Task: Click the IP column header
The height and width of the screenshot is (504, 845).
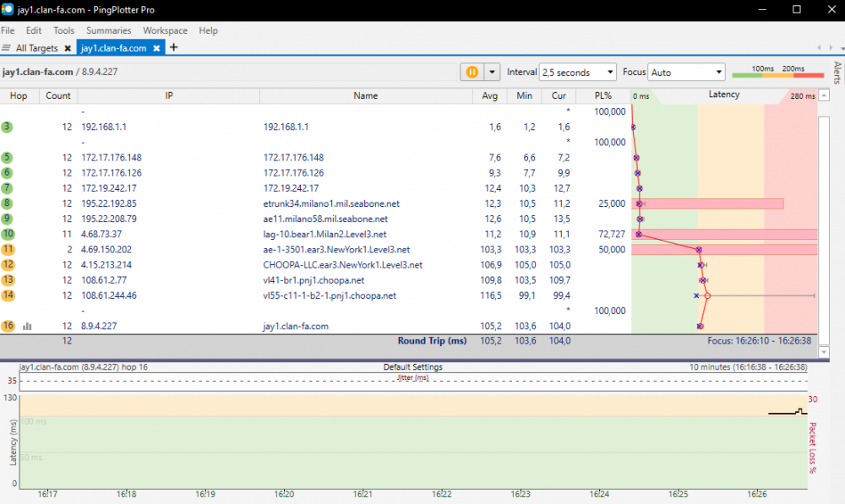Action: [x=169, y=95]
